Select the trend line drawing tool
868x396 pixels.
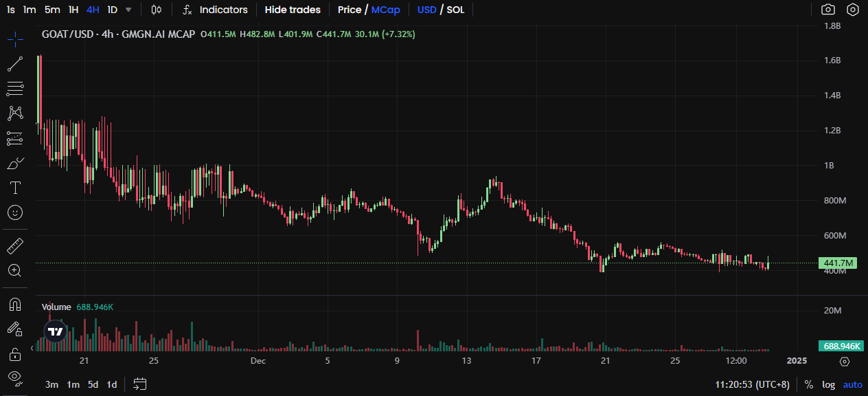[x=15, y=65]
